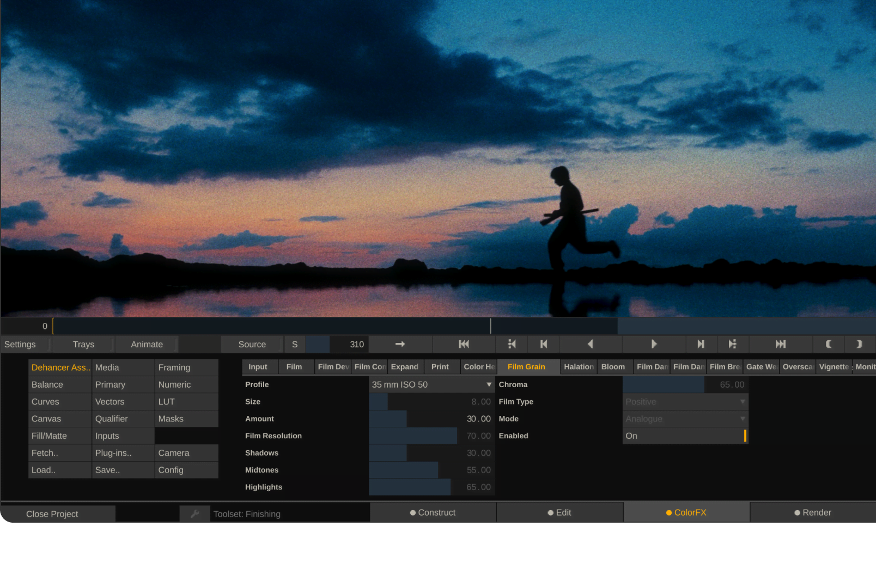Open the Gate Weave tab
Viewport: 876px width, 588px height.
(761, 367)
